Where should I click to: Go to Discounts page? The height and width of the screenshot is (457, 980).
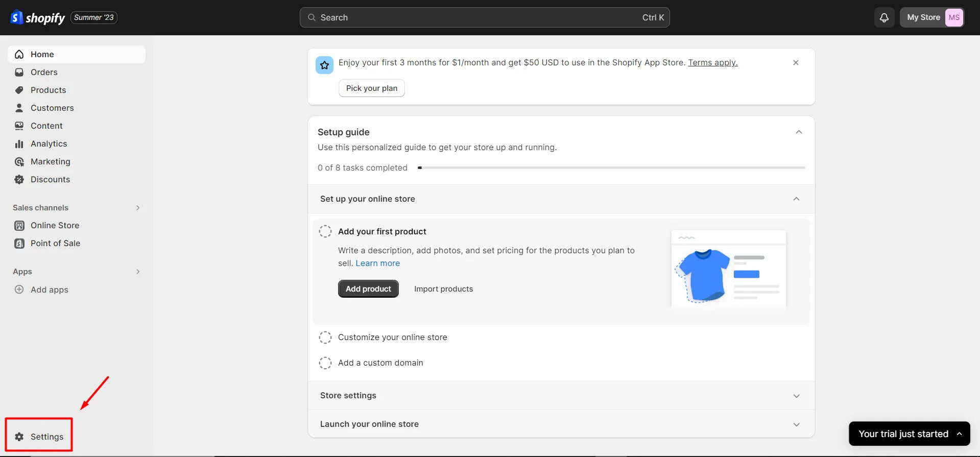[x=77, y=179]
